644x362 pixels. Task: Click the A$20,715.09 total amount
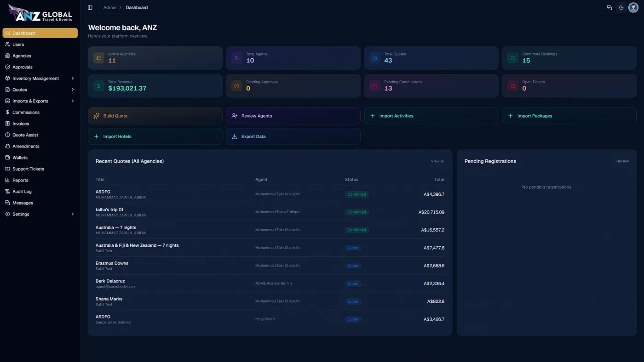431,212
